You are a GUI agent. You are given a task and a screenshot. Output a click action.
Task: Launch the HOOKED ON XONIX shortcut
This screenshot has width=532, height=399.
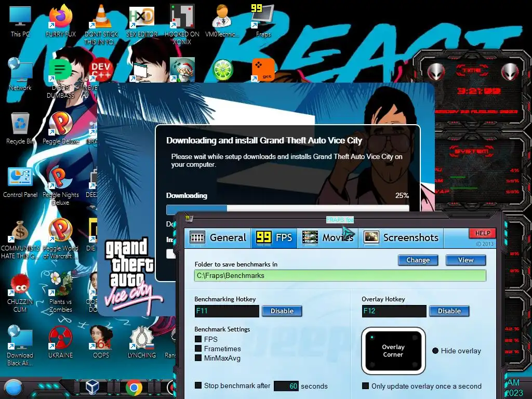tap(182, 24)
